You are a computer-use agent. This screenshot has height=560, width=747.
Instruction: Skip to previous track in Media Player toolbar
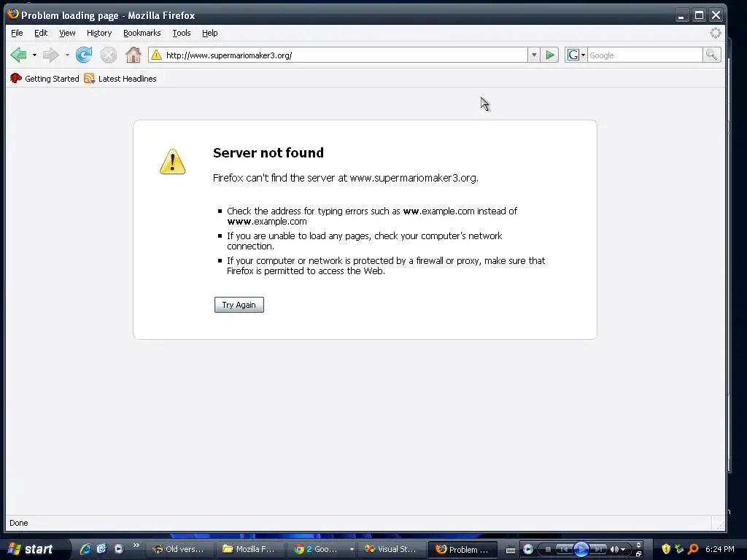pos(565,550)
